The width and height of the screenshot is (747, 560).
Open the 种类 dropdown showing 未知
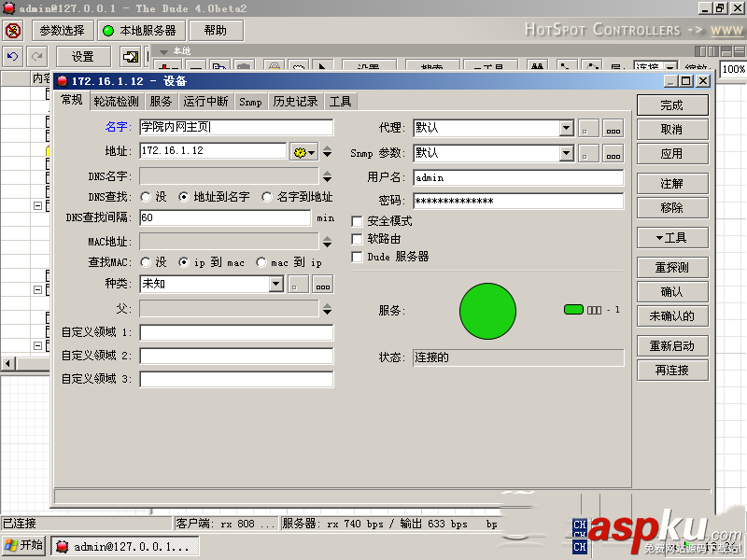point(276,285)
